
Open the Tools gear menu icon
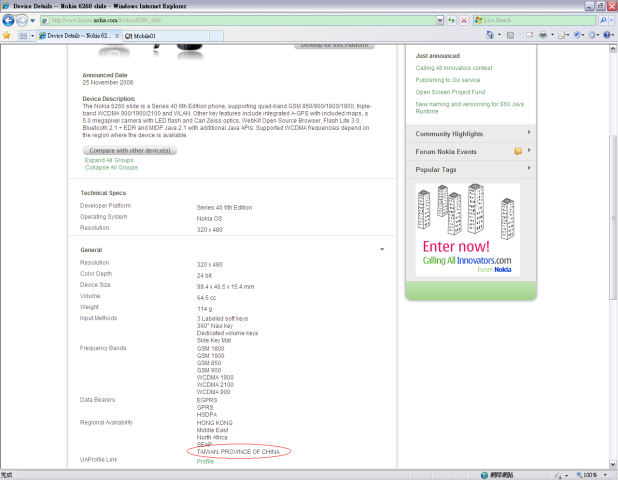[594, 35]
